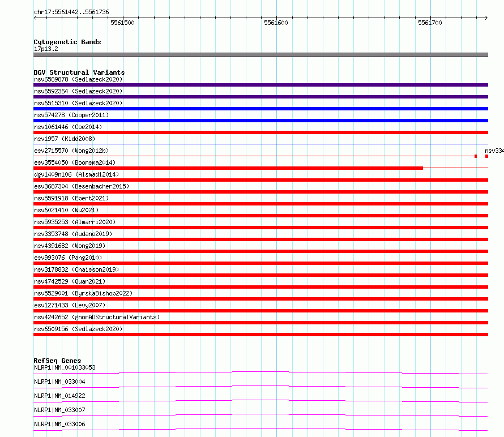Click the red dgv1409n106 variant bar
Viewport: 504px width, 437px height.
260,180
